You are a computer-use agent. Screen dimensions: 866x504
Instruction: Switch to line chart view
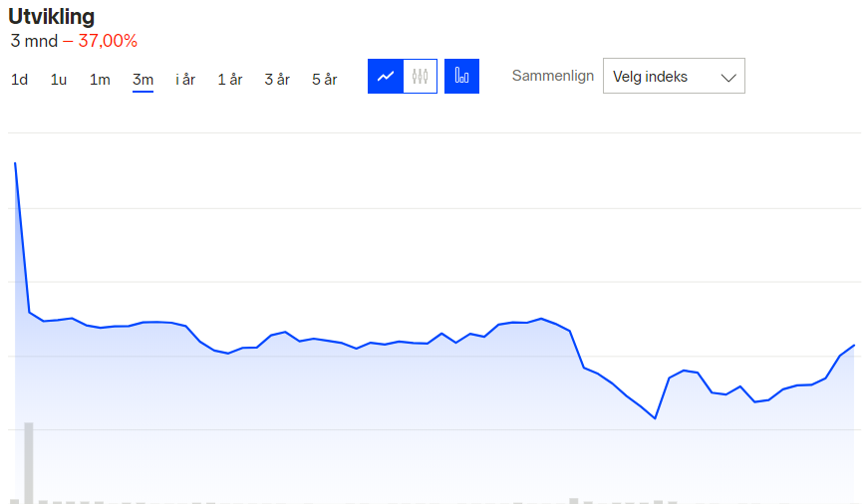click(386, 77)
